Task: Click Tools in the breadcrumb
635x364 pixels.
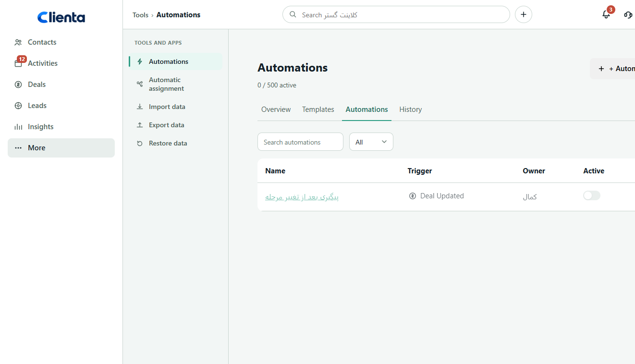Action: tap(140, 15)
